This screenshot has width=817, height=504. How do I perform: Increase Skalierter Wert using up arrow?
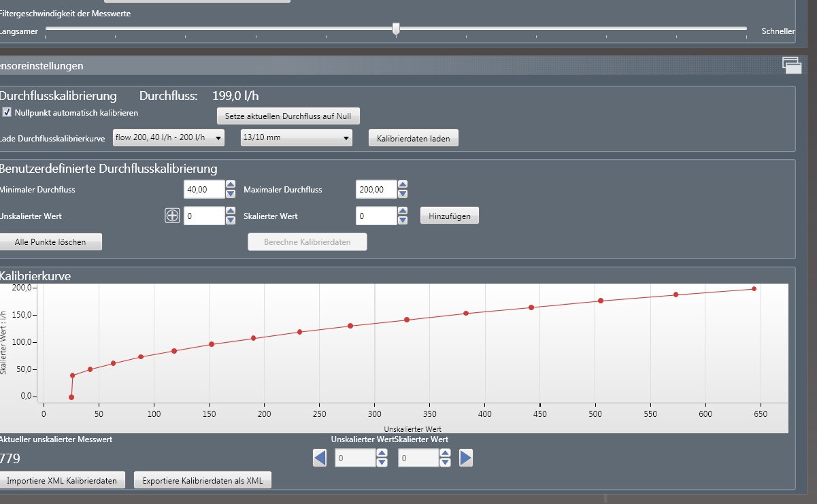(x=403, y=212)
